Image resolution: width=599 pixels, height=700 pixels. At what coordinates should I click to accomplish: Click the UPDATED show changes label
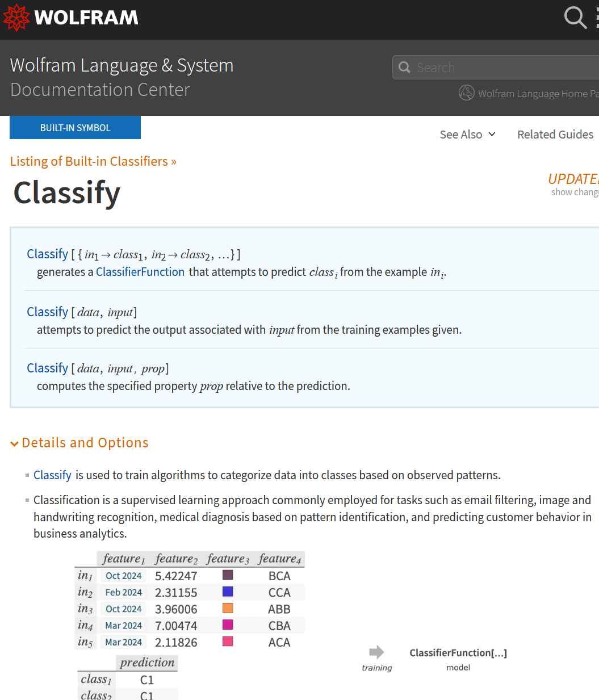573,185
